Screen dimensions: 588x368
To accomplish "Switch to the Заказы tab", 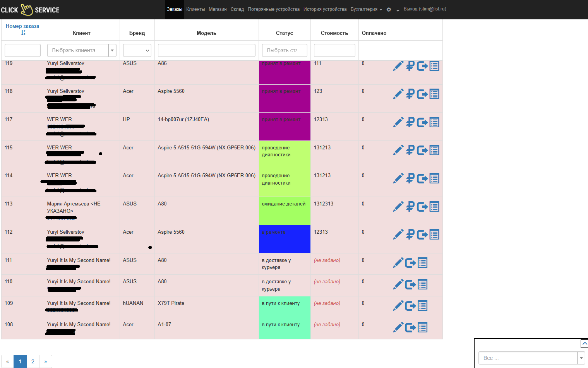I will [175, 9].
